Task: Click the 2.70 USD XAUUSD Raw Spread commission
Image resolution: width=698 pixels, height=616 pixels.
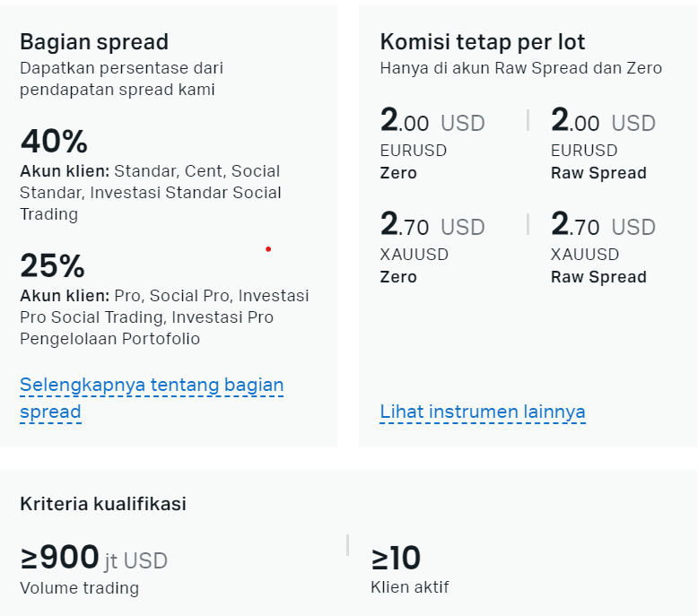Action: [603, 225]
